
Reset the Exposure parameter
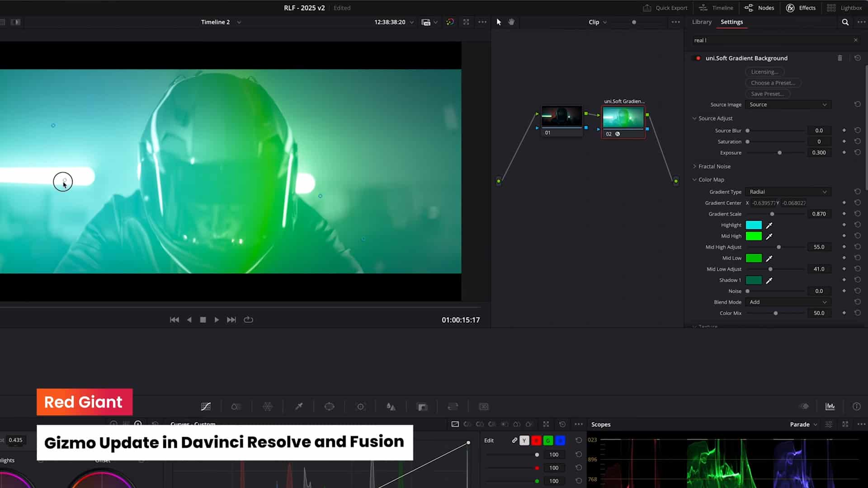[857, 152]
